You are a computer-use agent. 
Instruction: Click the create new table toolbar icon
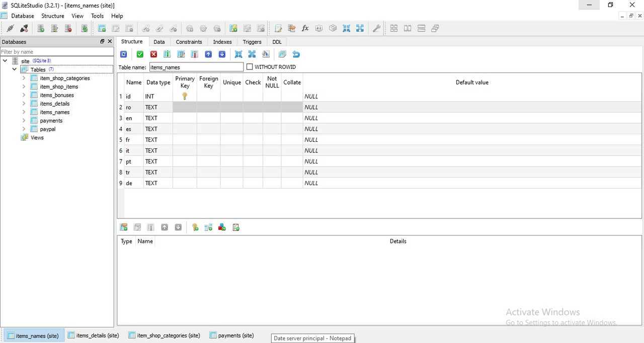click(102, 29)
